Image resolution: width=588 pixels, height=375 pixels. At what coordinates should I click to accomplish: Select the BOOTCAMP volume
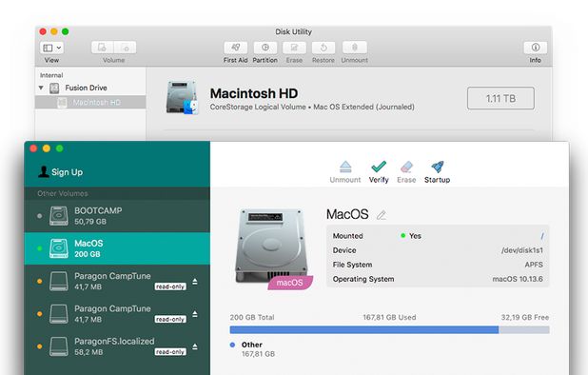pyautogui.click(x=117, y=216)
